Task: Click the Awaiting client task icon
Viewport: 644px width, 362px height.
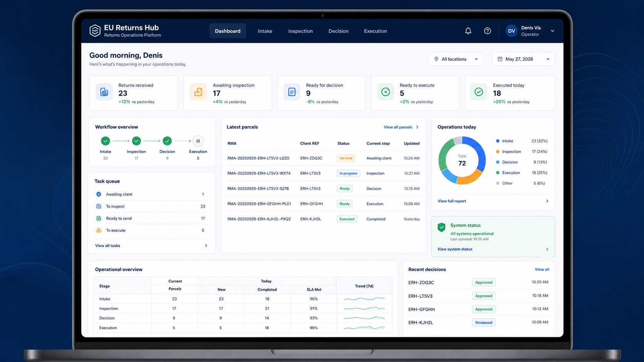Action: pos(99,194)
